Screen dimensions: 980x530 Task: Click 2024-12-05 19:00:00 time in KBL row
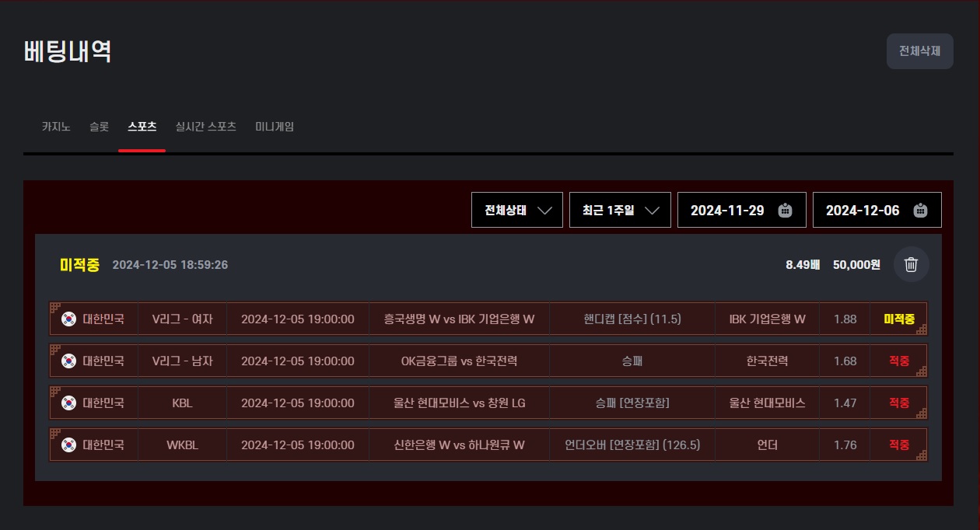[x=298, y=403]
